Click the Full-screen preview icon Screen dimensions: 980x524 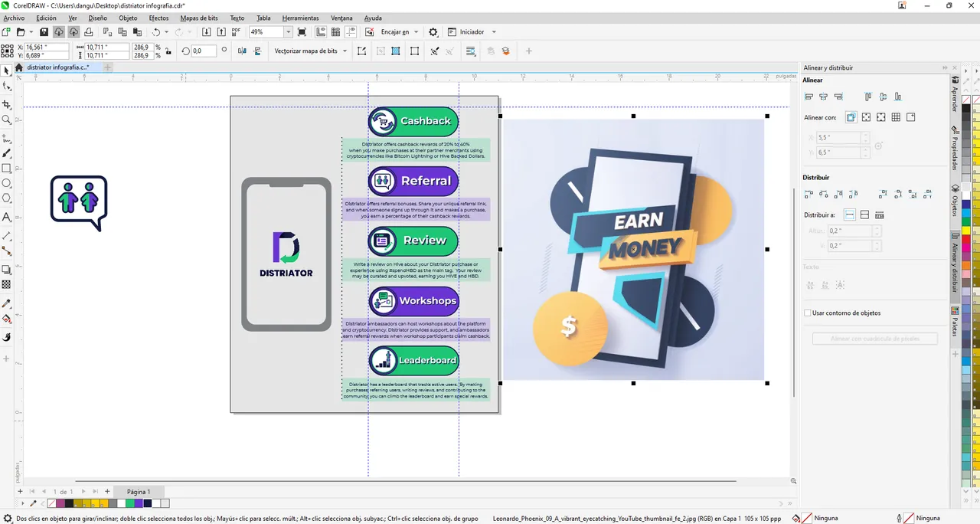tap(302, 32)
